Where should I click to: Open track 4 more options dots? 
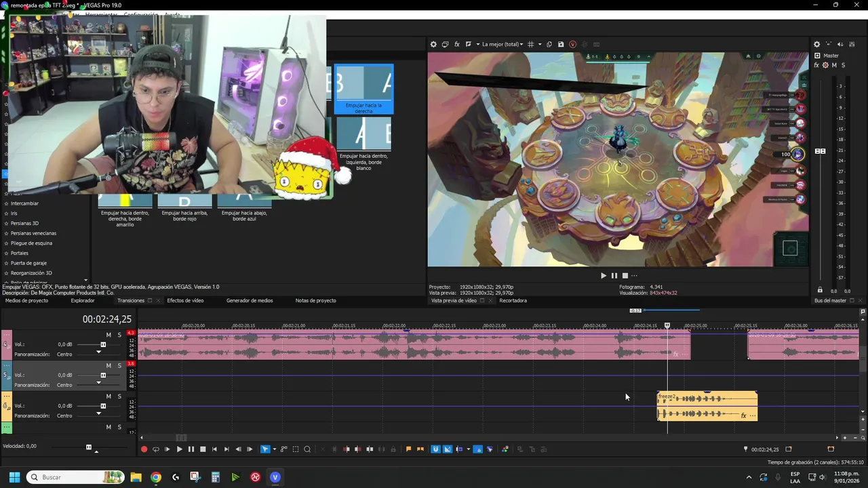pyautogui.click(x=7, y=335)
